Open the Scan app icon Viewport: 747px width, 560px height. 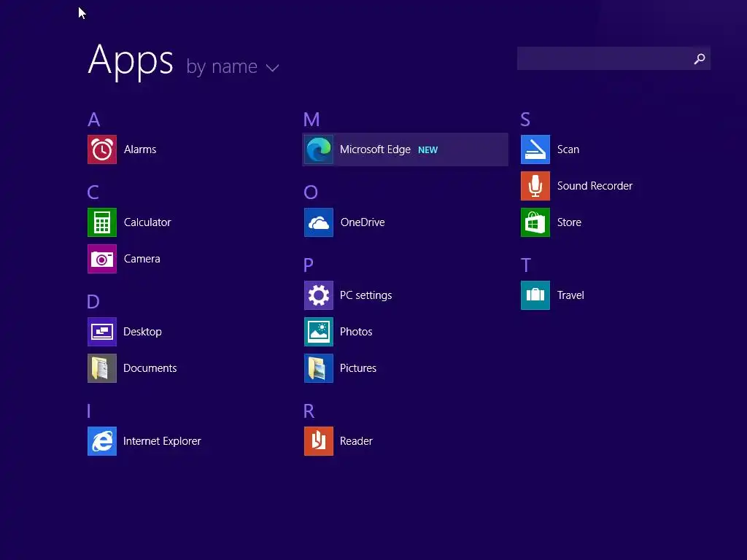pos(535,149)
